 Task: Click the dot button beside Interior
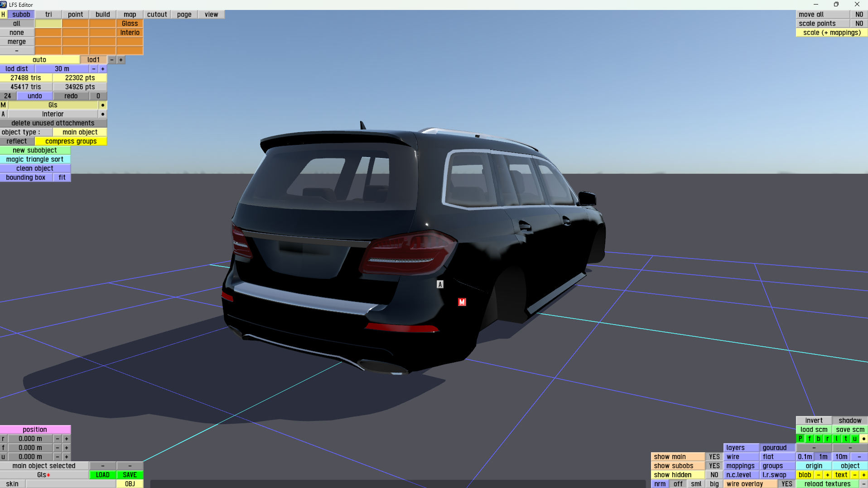[x=103, y=114]
